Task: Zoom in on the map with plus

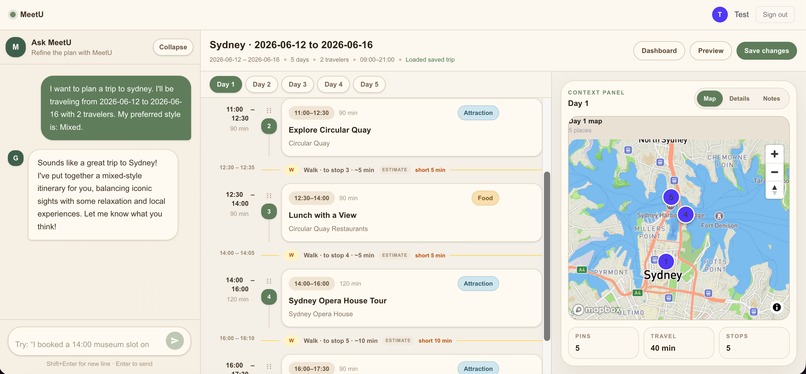Action: click(774, 154)
